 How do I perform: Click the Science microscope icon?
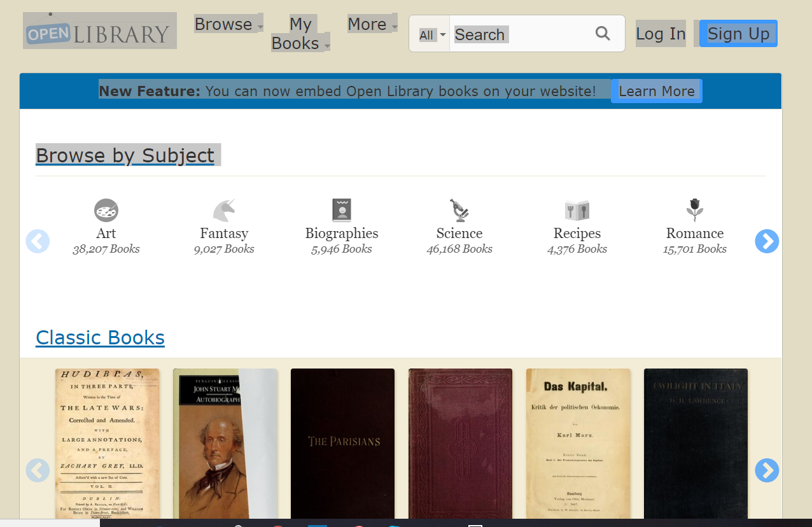coord(459,210)
